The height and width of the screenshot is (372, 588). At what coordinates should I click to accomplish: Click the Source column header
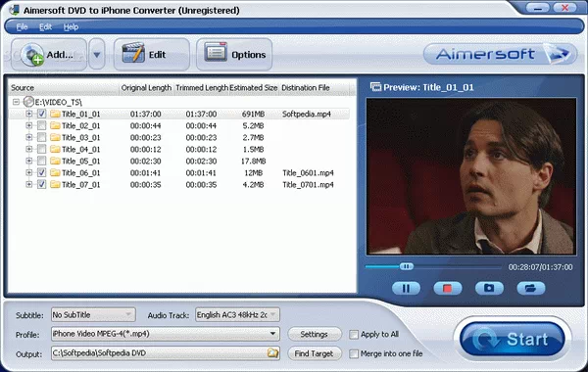(x=63, y=88)
